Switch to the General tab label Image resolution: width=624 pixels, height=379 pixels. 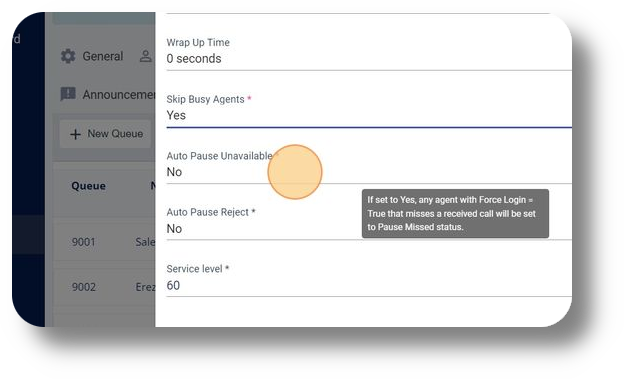point(103,56)
